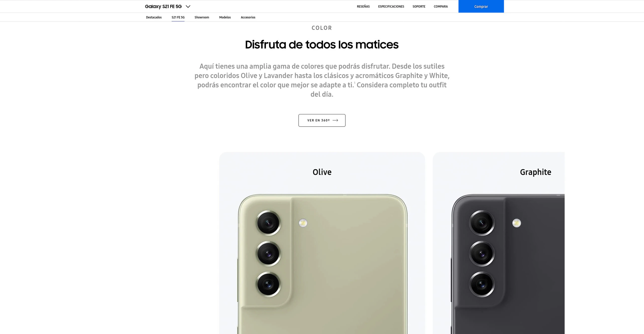This screenshot has width=644, height=334.
Task: Go to ESPECIFICACIONES in the top bar
Action: click(391, 7)
